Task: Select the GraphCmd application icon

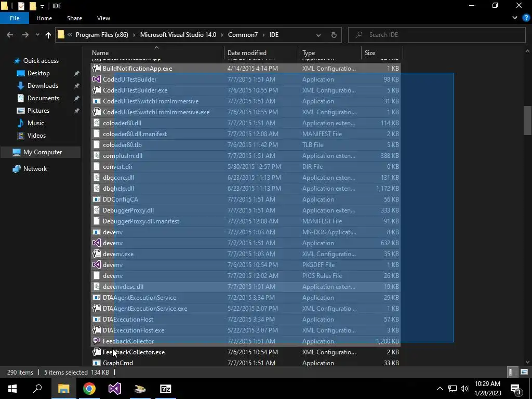Action: (x=96, y=363)
